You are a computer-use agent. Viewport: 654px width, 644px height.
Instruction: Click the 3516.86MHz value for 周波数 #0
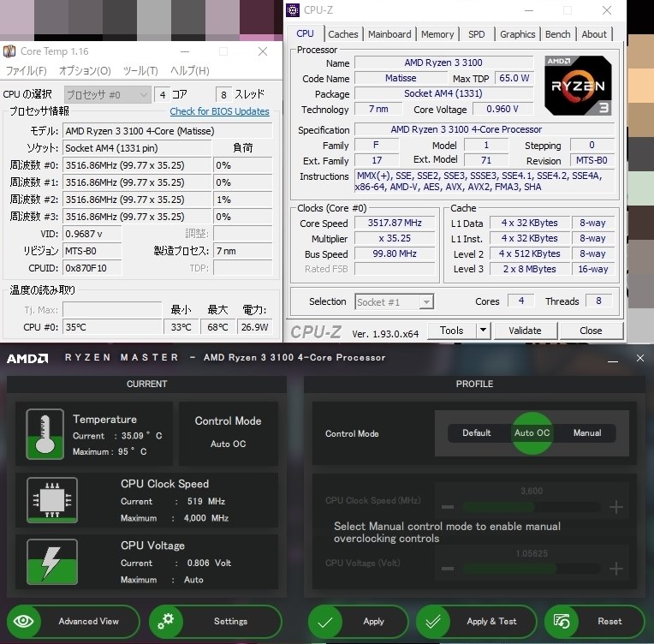(x=137, y=165)
